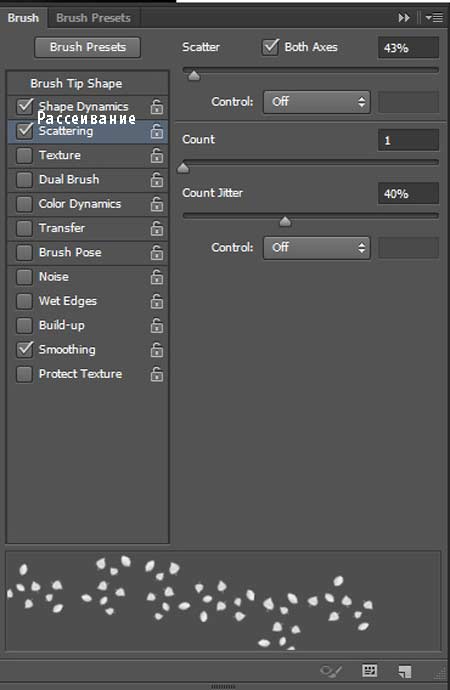Click the lock icon beside Texture
Image resolution: width=450 pixels, height=690 pixels.
157,155
